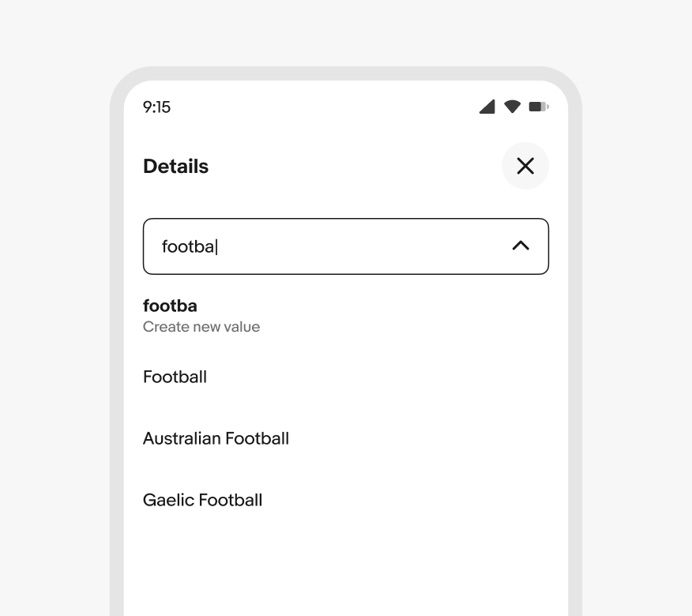The height and width of the screenshot is (616, 692).
Task: Click the "Create new value" label
Action: pyautogui.click(x=201, y=326)
